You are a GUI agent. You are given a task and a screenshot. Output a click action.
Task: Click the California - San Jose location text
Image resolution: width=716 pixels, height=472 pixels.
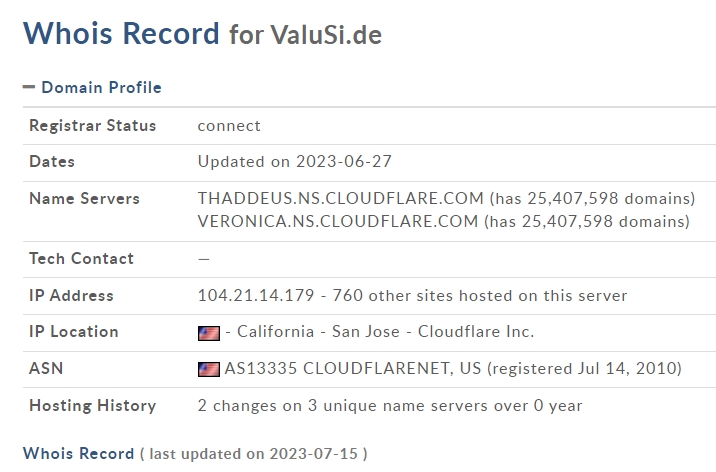(318, 332)
